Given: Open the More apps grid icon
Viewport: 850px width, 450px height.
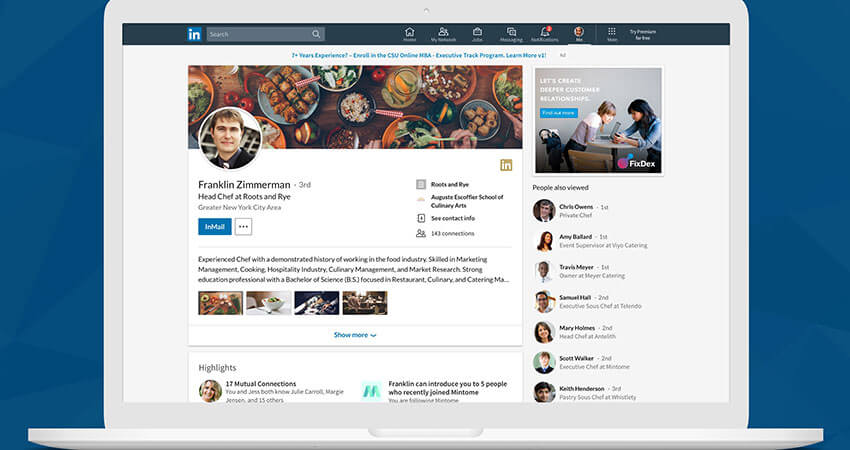Looking at the screenshot, I should click(611, 31).
